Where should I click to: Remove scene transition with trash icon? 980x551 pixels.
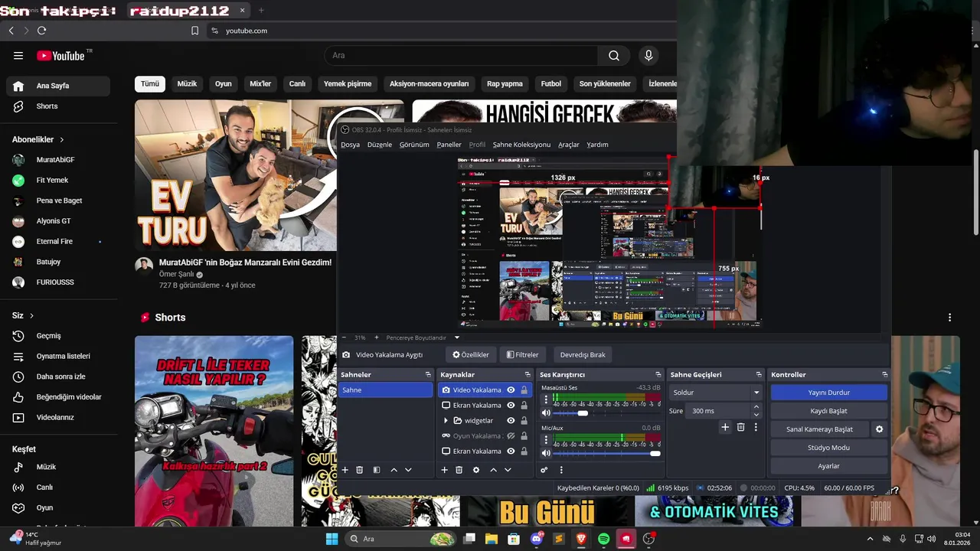pyautogui.click(x=740, y=427)
